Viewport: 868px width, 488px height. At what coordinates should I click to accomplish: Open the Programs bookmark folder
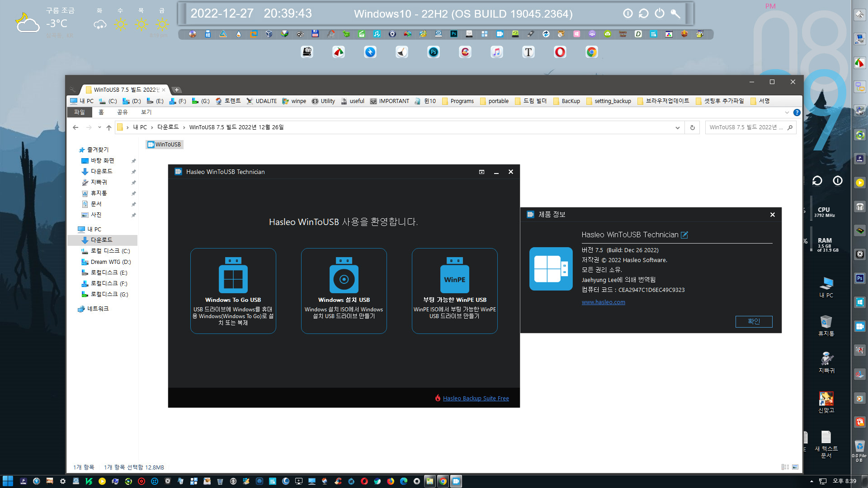(458, 101)
